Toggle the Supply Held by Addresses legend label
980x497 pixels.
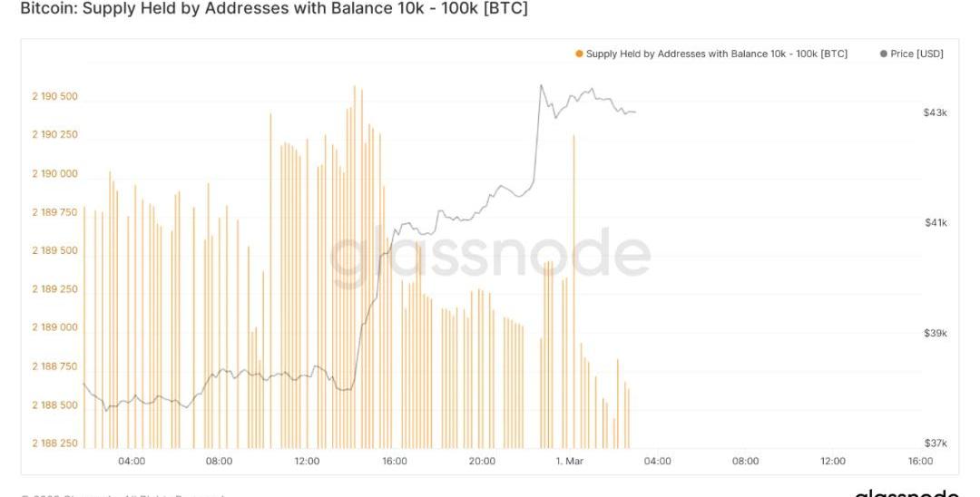click(716, 54)
